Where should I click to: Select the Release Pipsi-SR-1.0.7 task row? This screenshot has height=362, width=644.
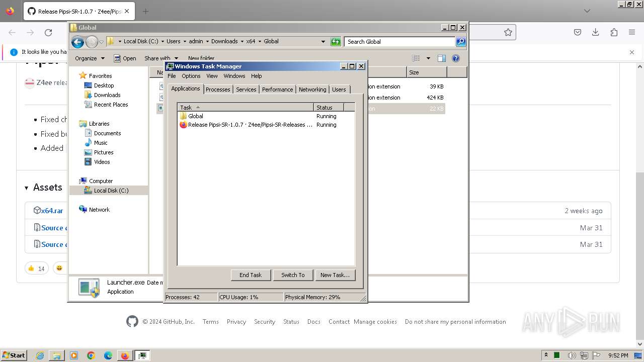tap(266, 125)
